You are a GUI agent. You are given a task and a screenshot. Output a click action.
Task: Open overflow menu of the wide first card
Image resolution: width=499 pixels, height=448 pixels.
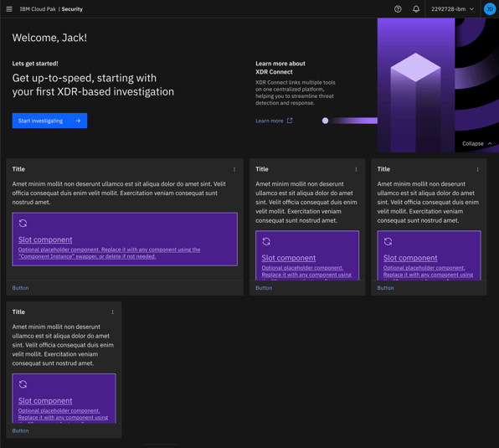tap(234, 169)
